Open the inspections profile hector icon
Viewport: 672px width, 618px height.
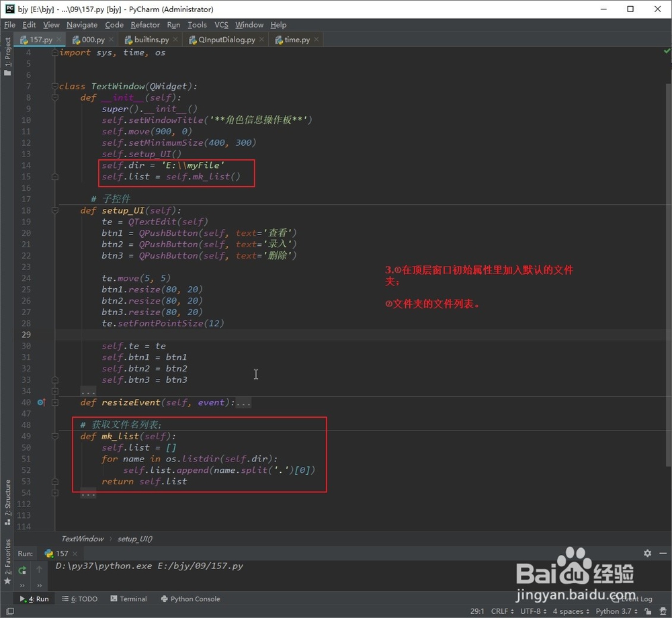point(663,611)
